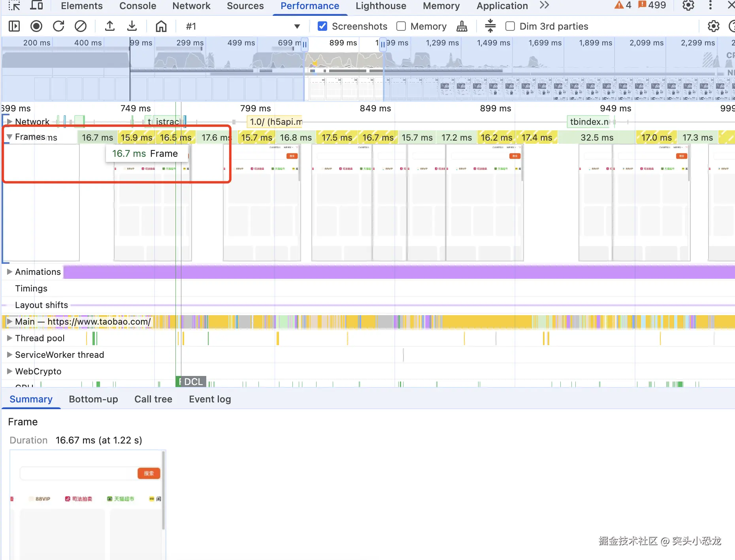The width and height of the screenshot is (735, 560).
Task: Open the Memory panel tab
Action: coord(441,6)
